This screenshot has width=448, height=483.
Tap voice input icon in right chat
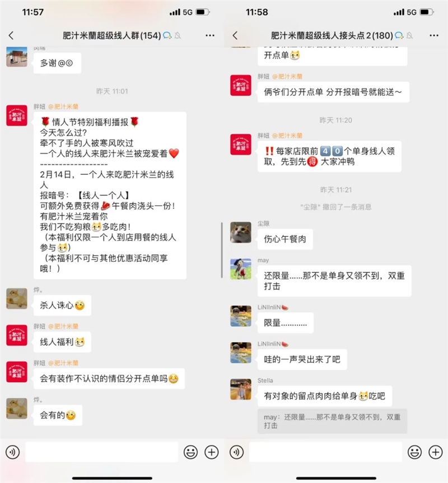click(x=236, y=452)
